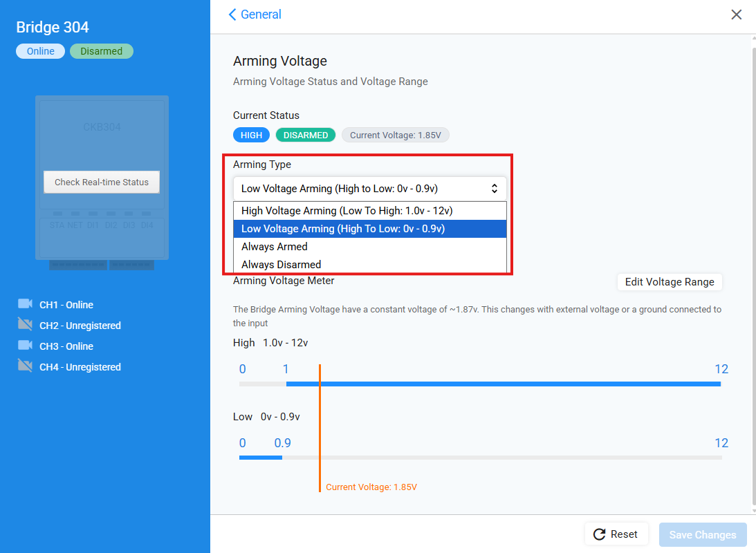Click the Low voltage range bar
Image resolution: width=756 pixels, height=553 pixels.
(260, 457)
